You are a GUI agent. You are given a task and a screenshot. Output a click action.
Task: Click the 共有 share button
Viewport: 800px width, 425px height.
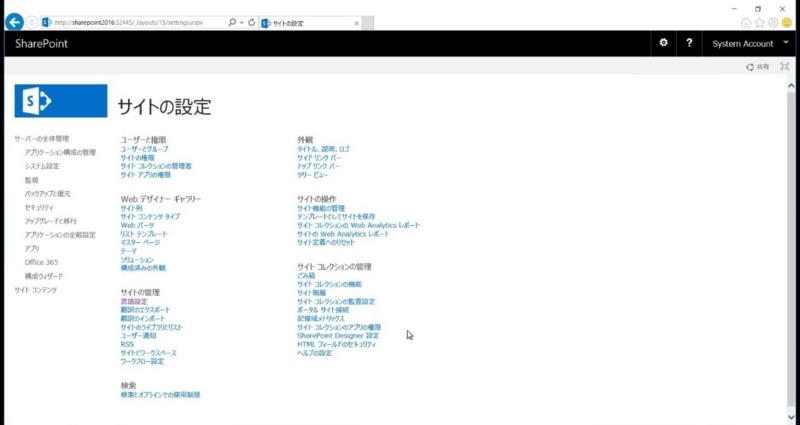click(758, 67)
